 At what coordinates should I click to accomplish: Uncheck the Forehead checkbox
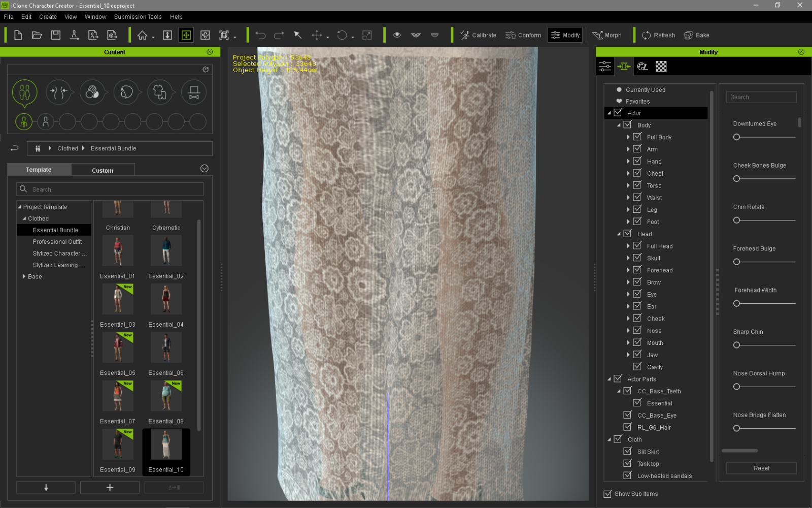pos(637,270)
